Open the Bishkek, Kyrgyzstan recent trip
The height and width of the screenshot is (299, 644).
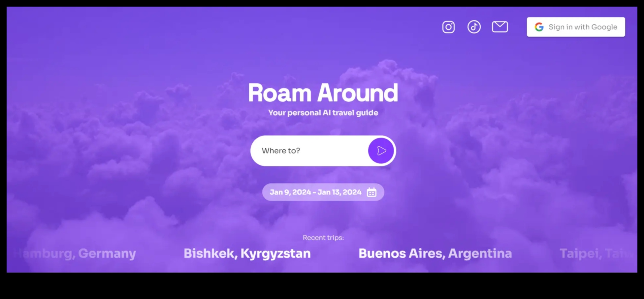point(247,253)
